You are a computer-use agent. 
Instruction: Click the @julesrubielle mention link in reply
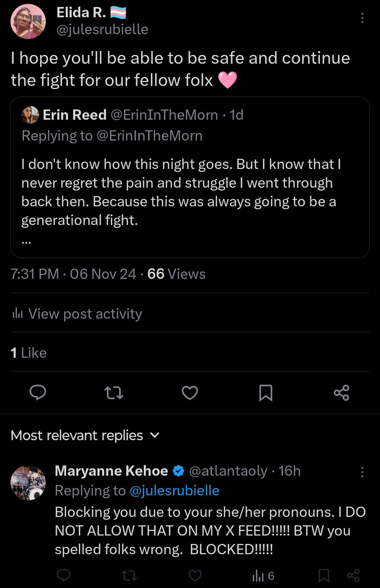pos(174,490)
